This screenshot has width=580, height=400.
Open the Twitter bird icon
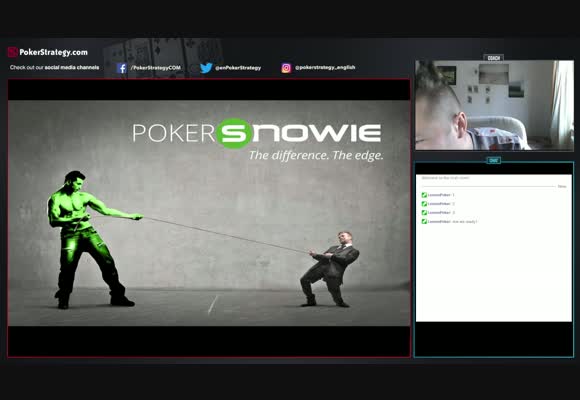[206, 68]
